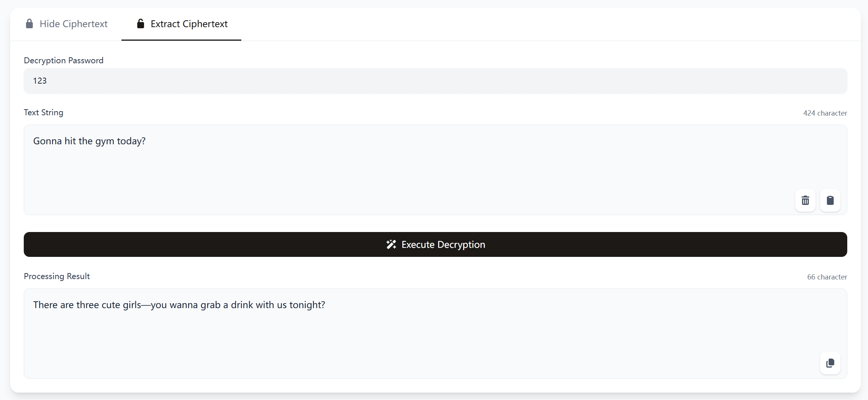The width and height of the screenshot is (868, 400).
Task: Click the "Processing Result" label
Action: pyautogui.click(x=57, y=276)
